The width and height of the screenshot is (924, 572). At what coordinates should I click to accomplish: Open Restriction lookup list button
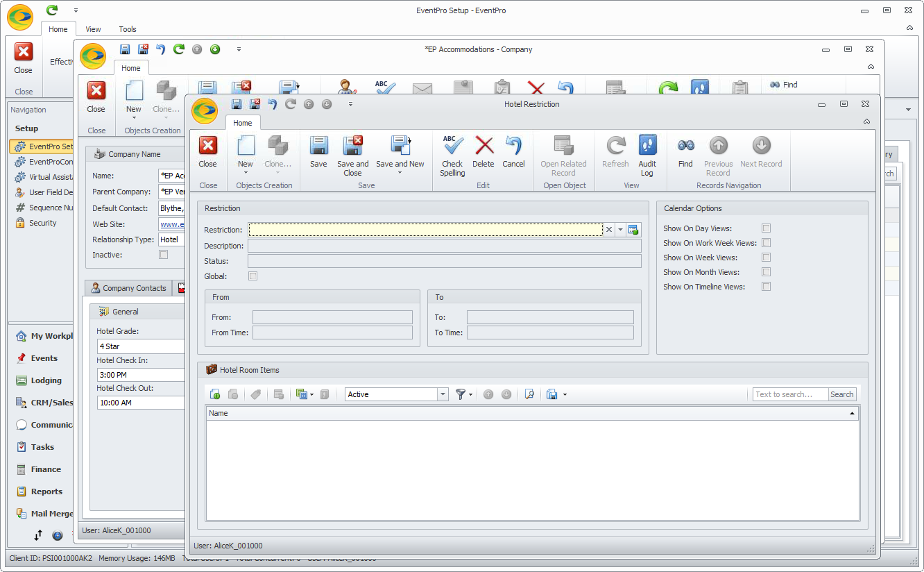(x=633, y=230)
